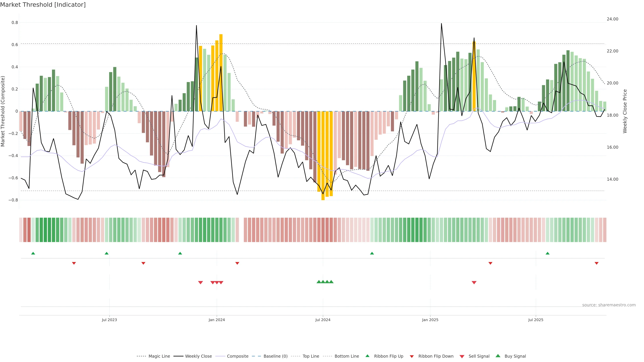Click the Market Threshold [Indicator] title
Screen dimensions: 644x362
[x=43, y=5]
